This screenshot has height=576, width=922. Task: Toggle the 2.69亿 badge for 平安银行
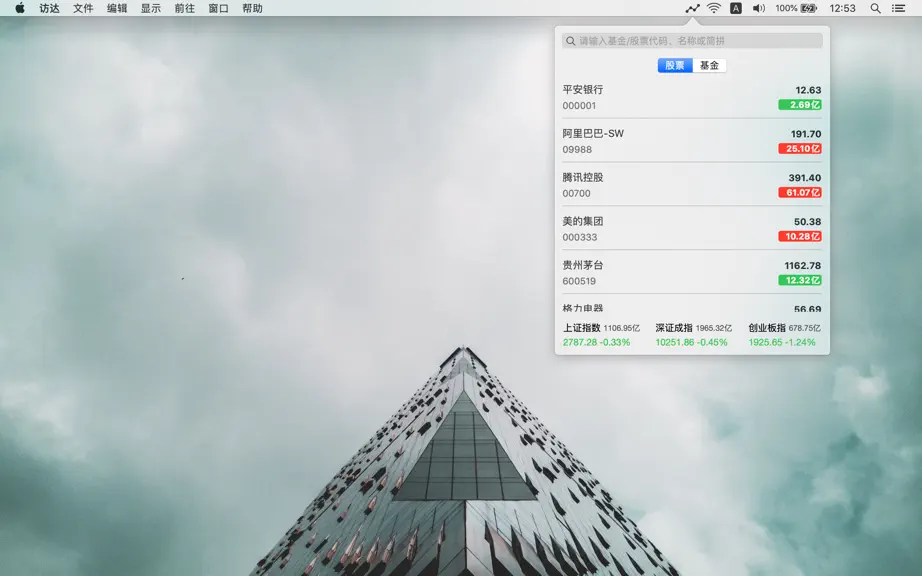coord(800,105)
